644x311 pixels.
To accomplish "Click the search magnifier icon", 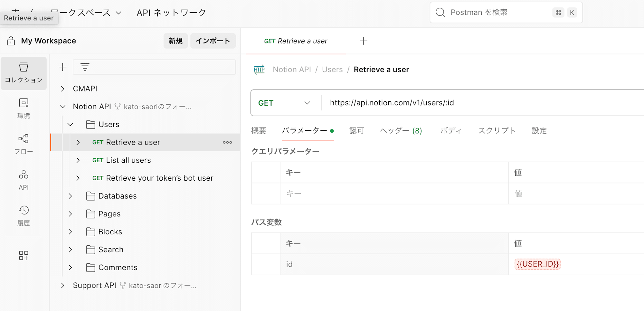I will click(440, 12).
